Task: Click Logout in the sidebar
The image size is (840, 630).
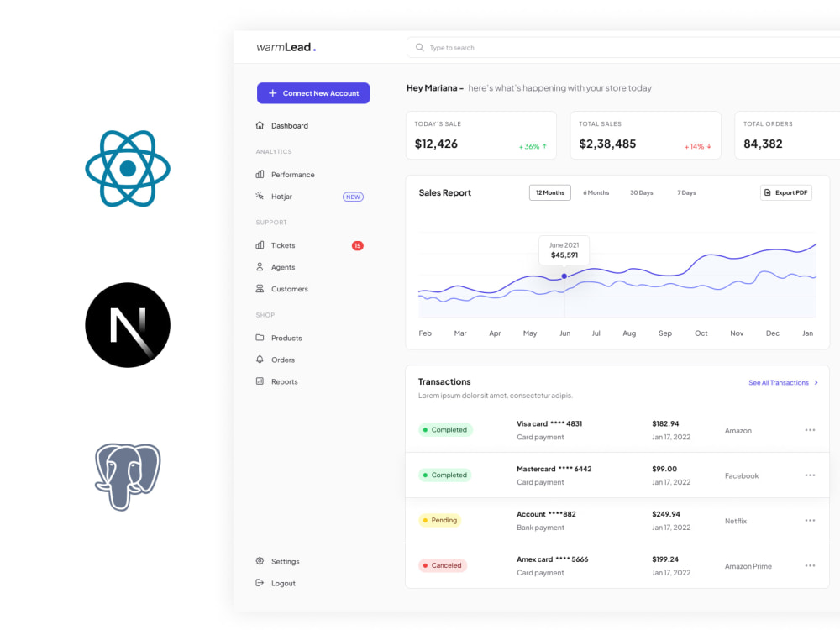Action: 283,584
